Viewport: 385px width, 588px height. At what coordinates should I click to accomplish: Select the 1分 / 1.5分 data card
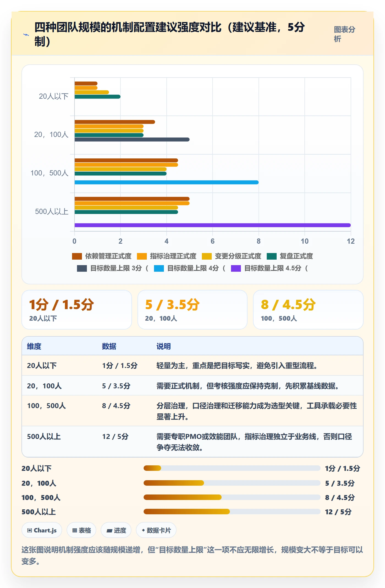click(x=77, y=310)
